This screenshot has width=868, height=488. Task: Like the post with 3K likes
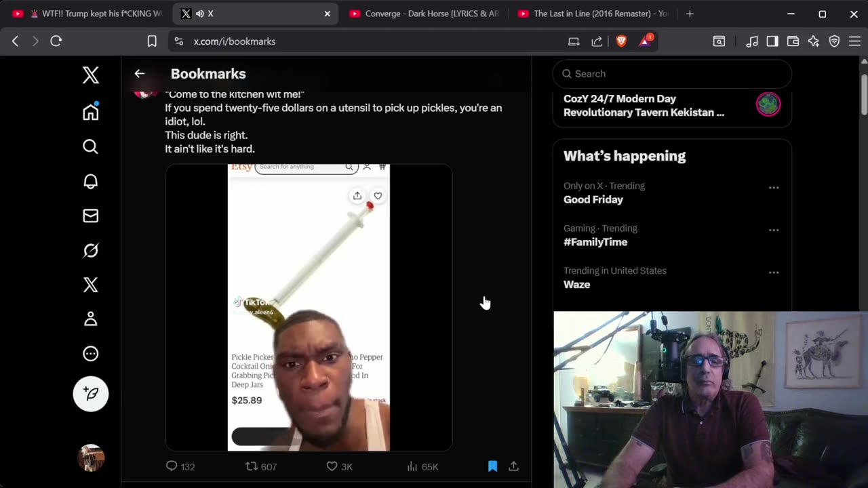339,466
